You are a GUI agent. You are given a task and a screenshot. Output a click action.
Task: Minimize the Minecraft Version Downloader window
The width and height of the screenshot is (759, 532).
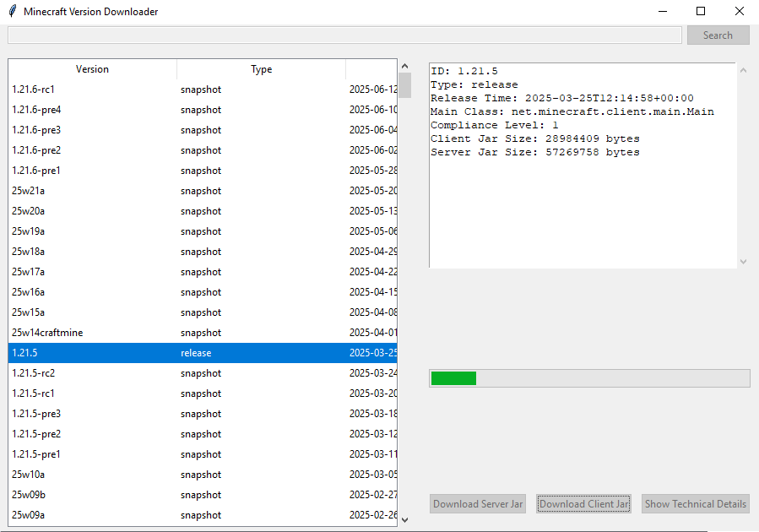click(x=663, y=11)
